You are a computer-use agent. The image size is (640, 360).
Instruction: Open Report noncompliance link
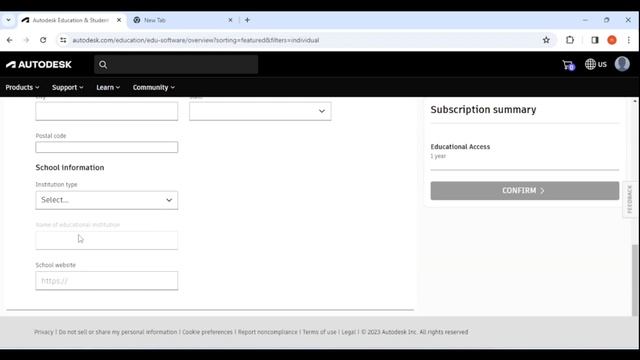(x=268, y=332)
